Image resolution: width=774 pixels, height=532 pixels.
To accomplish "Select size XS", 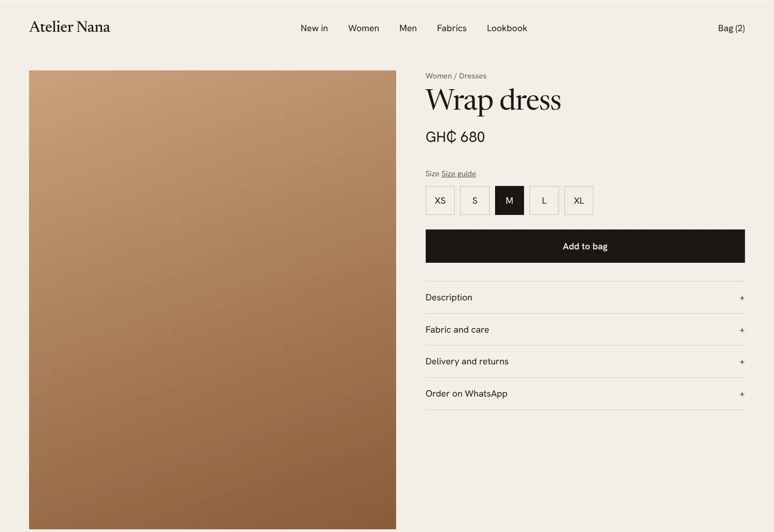I will 440,200.
